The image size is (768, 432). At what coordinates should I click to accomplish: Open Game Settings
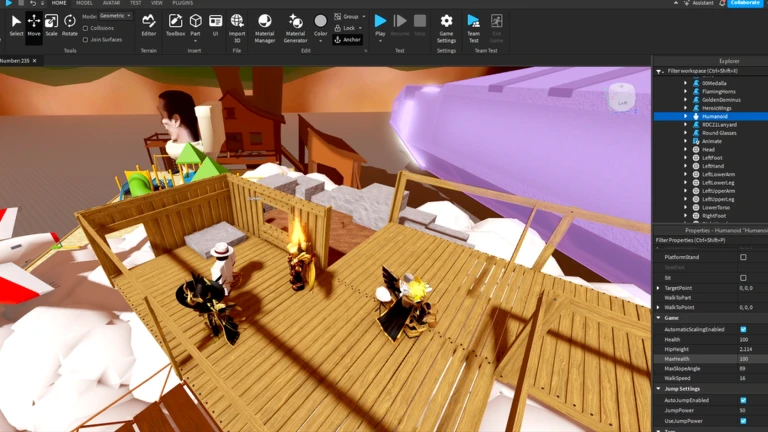(446, 28)
